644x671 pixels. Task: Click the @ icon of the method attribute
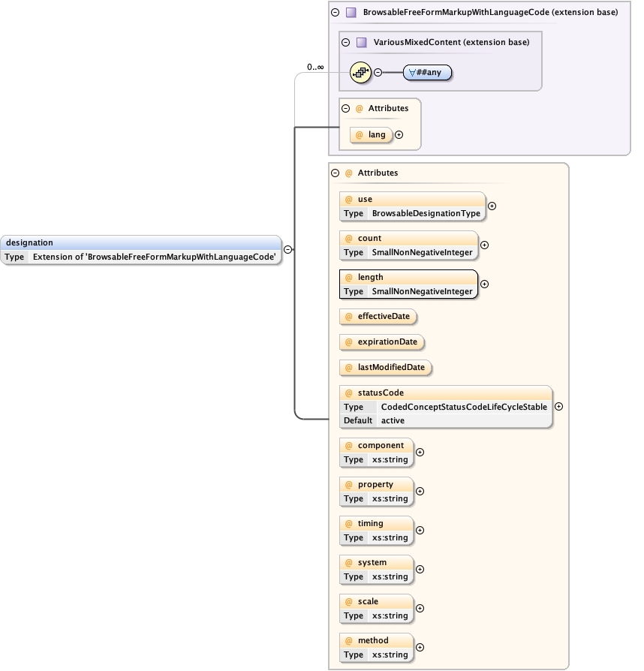click(x=349, y=641)
